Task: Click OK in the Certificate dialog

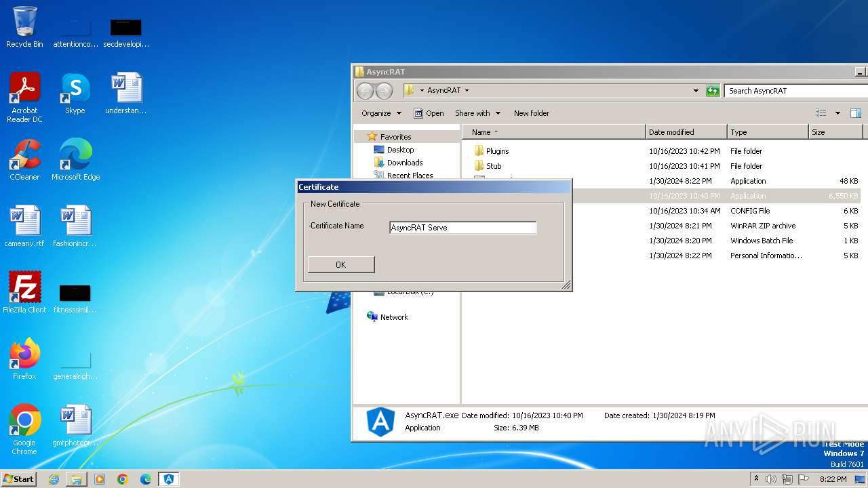Action: tap(341, 264)
